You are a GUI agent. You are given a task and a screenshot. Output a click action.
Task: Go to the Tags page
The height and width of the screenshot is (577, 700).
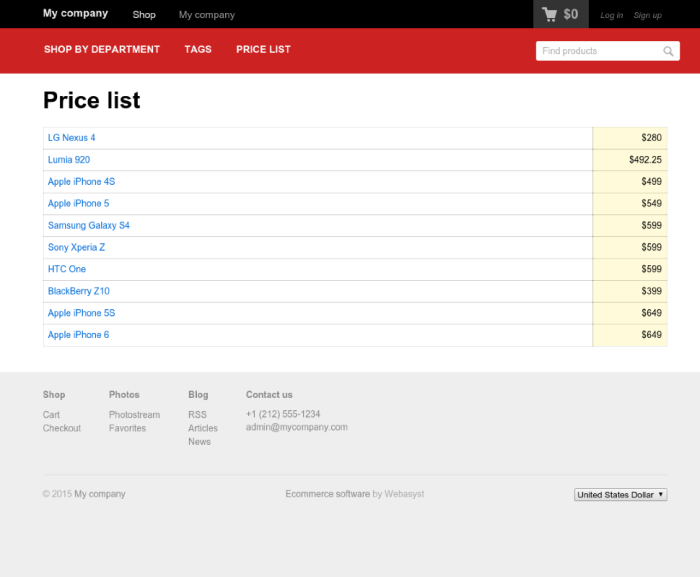coord(198,49)
